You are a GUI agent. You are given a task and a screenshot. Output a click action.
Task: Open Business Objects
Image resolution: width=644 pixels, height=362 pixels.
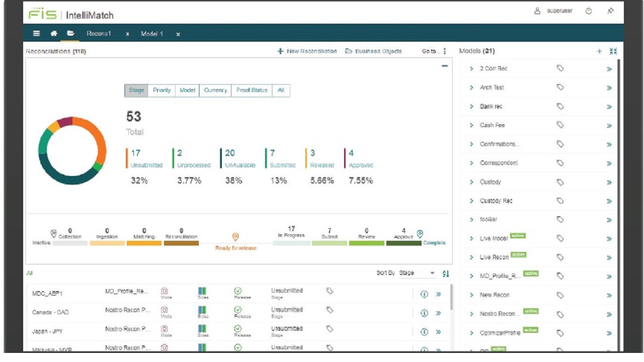click(x=373, y=51)
